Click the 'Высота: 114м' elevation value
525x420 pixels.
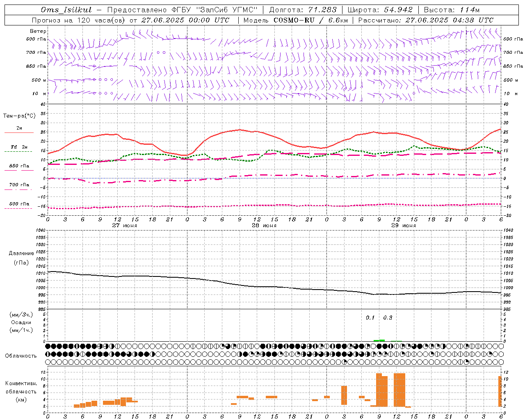point(452,10)
